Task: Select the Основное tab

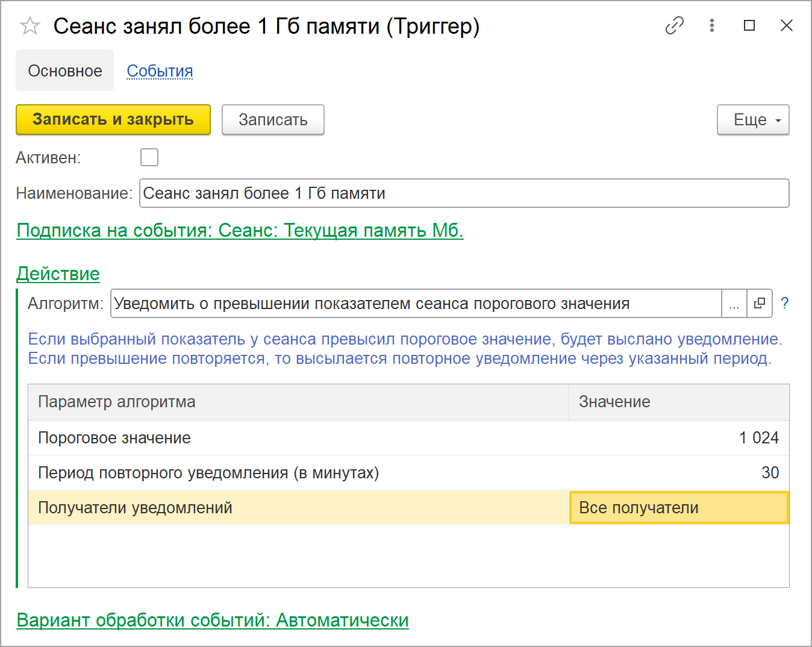Action: [65, 70]
